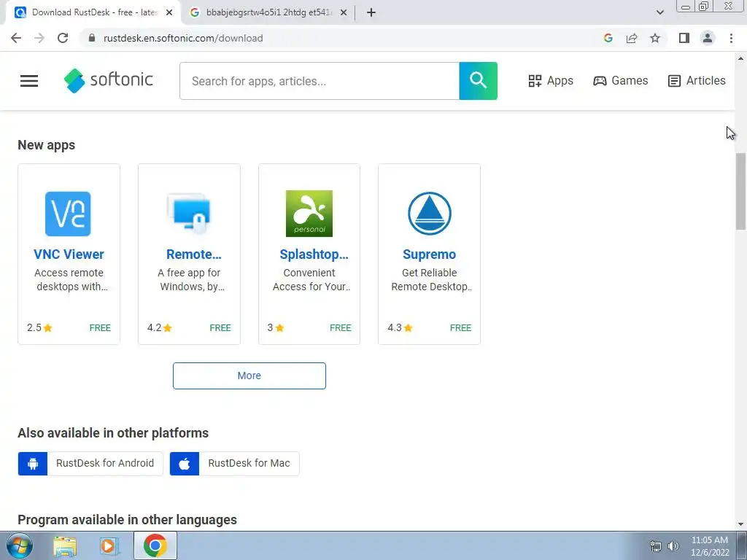Click the VNC Viewer 2.5 rating

[39, 327]
